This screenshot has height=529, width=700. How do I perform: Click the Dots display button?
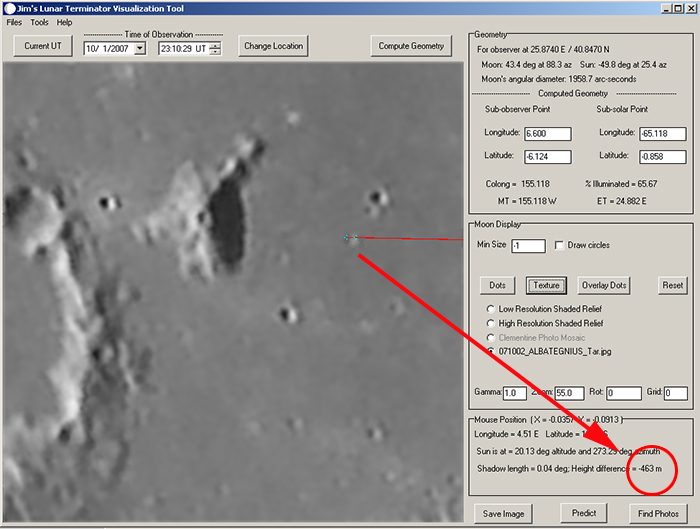click(497, 285)
